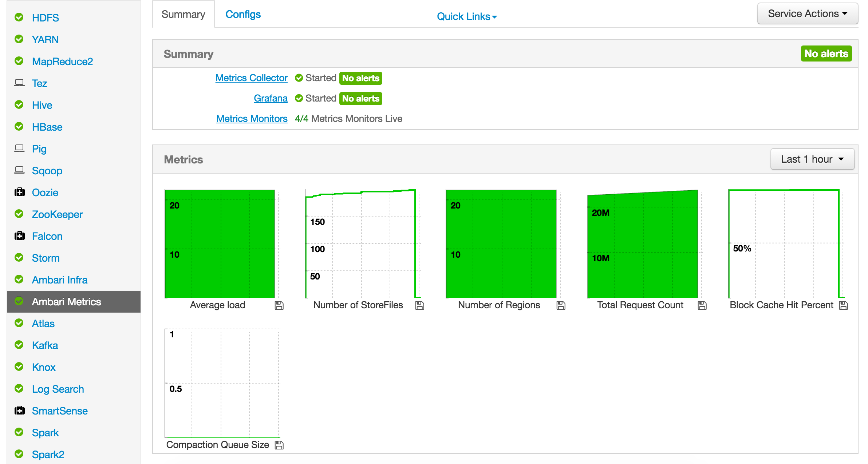This screenshot has width=868, height=464.
Task: Switch to the Configs tab
Action: coord(243,15)
